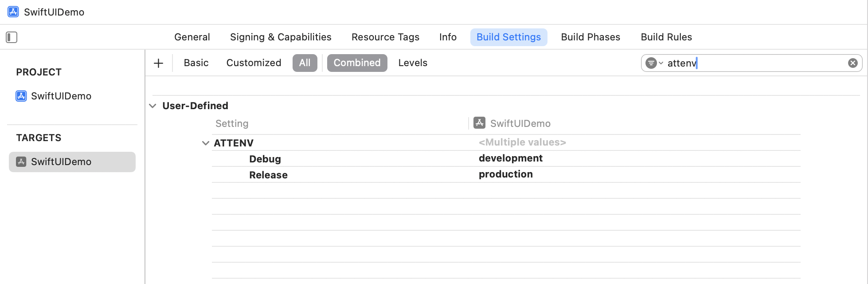Viewport: 868px width, 284px height.
Task: Select the Build Settings tab
Action: tap(508, 37)
